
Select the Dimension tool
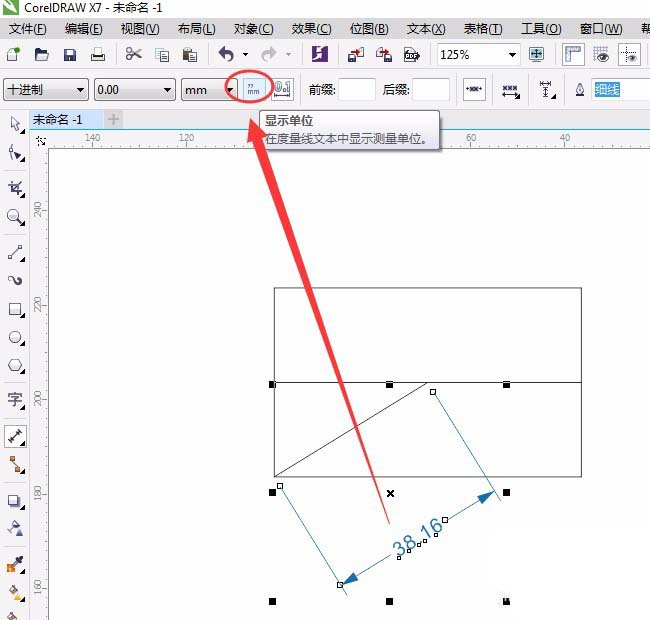pos(16,436)
